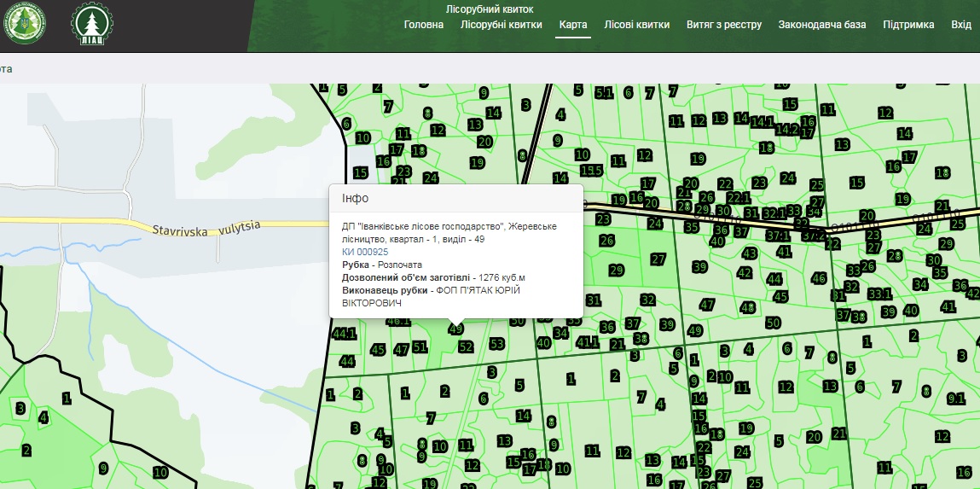980x489 pixels.
Task: Select forest parcel 53 on map
Action: pyautogui.click(x=497, y=343)
